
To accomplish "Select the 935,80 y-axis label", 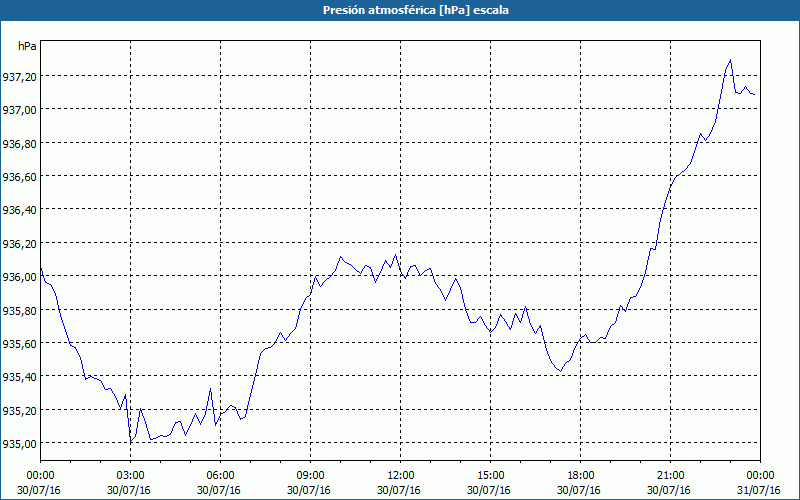I will 19,310.
